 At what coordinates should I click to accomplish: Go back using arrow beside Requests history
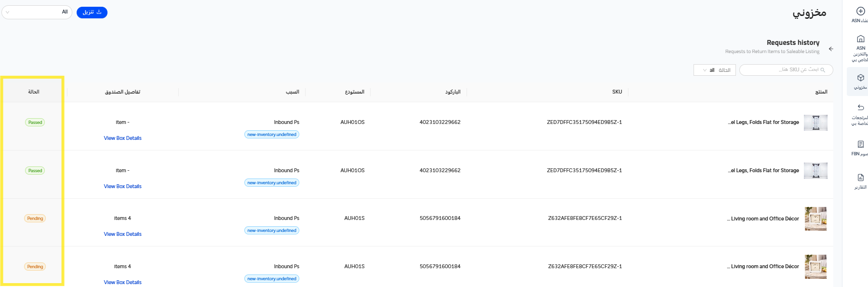[831, 49]
